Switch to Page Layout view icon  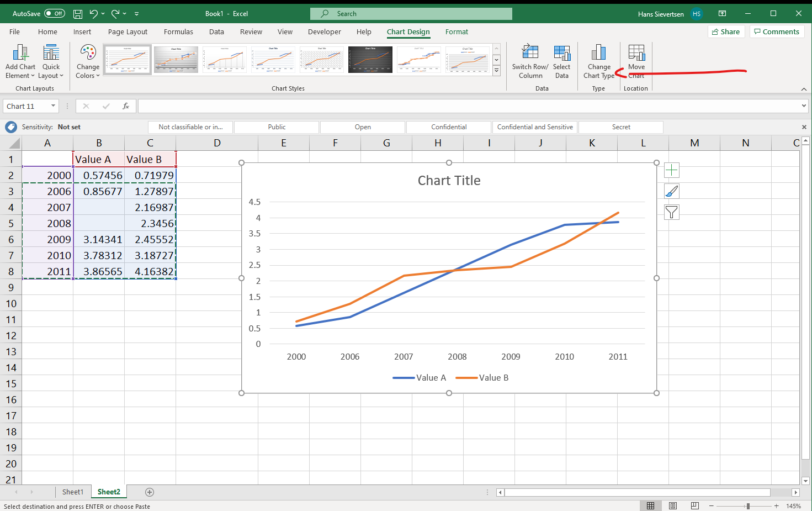tap(673, 505)
